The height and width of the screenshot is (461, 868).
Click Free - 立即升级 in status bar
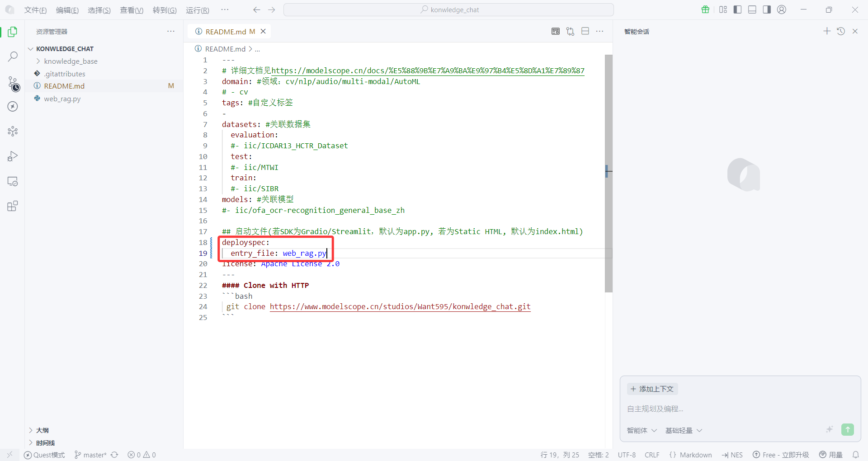pos(781,455)
